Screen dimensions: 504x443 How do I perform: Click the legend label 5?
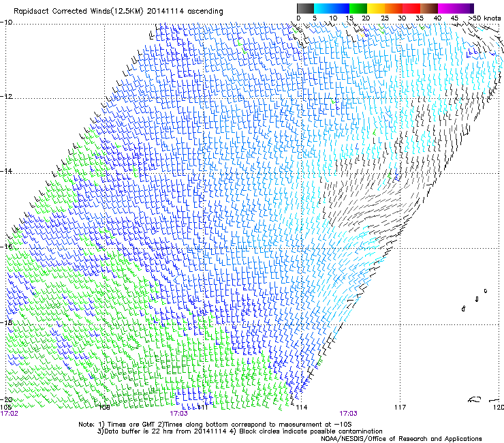coord(315,18)
